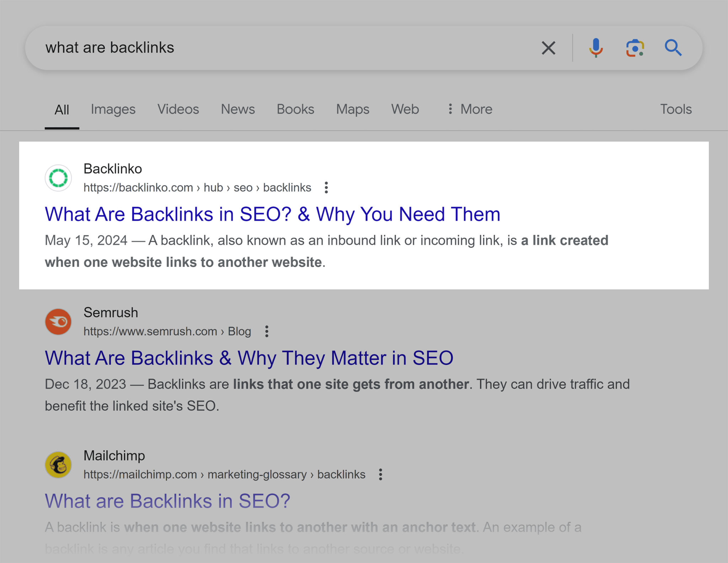Open the Tools options

point(676,109)
